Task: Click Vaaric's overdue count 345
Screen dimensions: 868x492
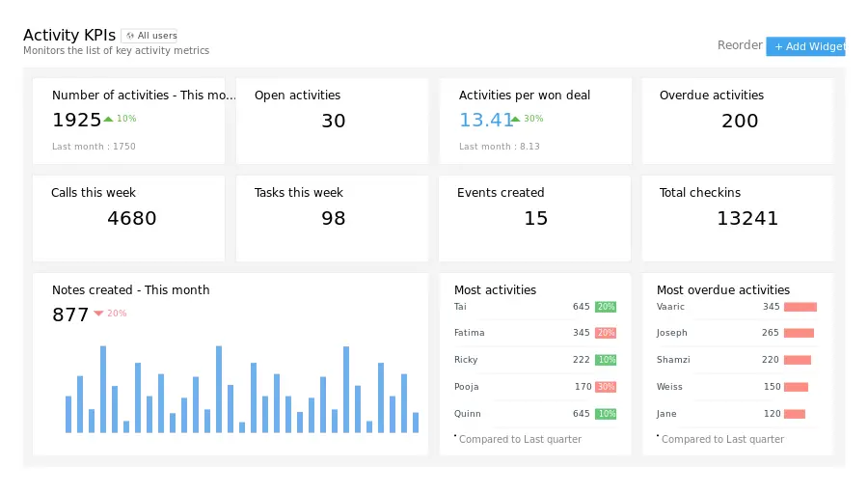Action: coord(772,307)
